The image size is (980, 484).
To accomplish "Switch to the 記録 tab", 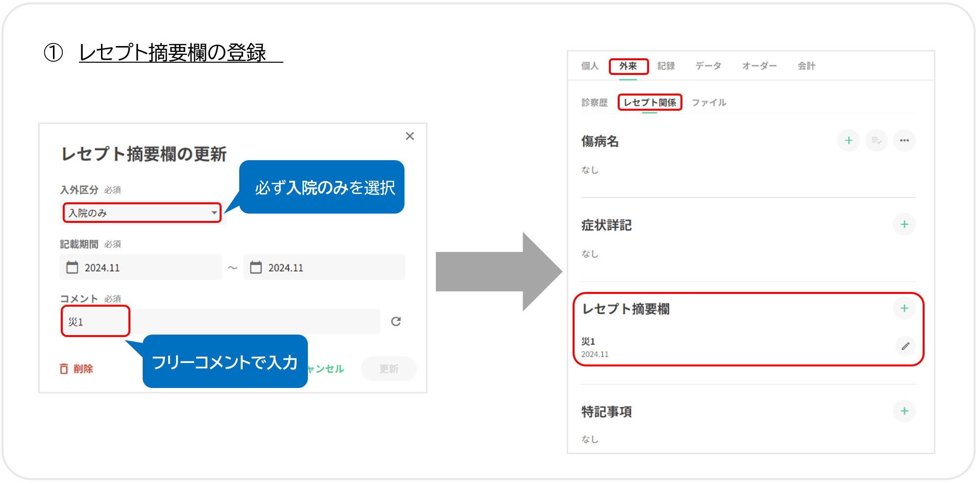I will point(666,66).
